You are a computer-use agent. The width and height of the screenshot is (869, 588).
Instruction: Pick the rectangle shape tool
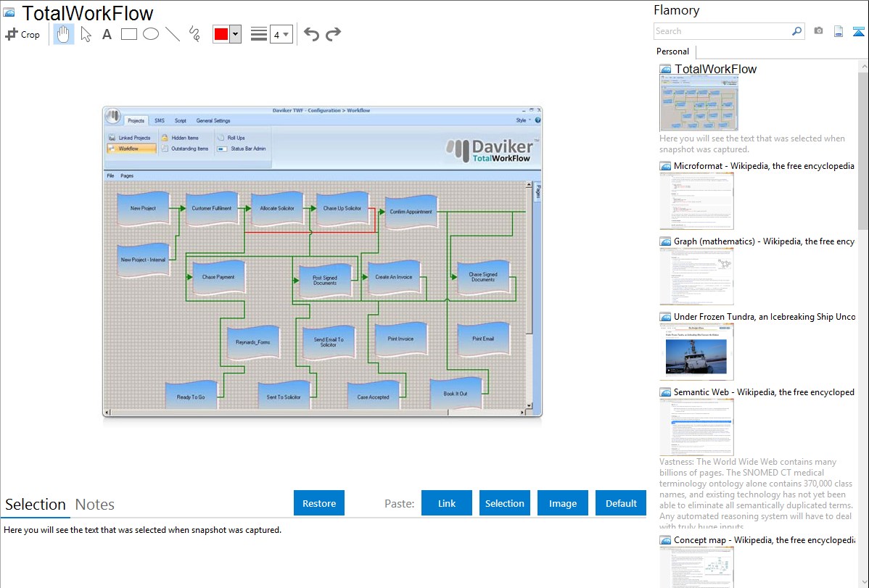pyautogui.click(x=129, y=34)
